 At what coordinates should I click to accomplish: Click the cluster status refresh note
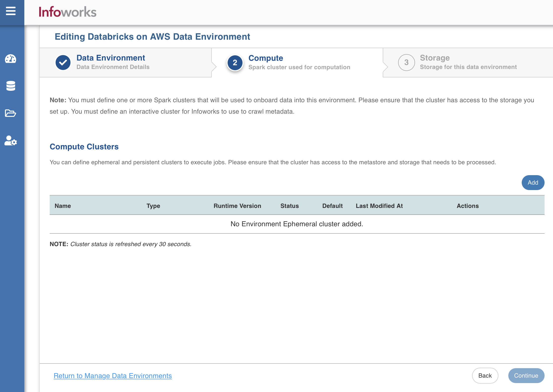(121, 244)
